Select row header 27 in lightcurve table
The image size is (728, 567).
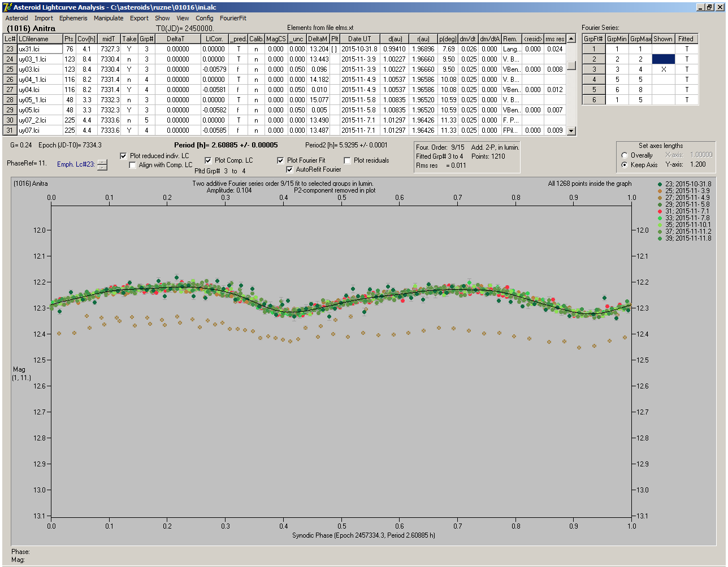point(10,90)
